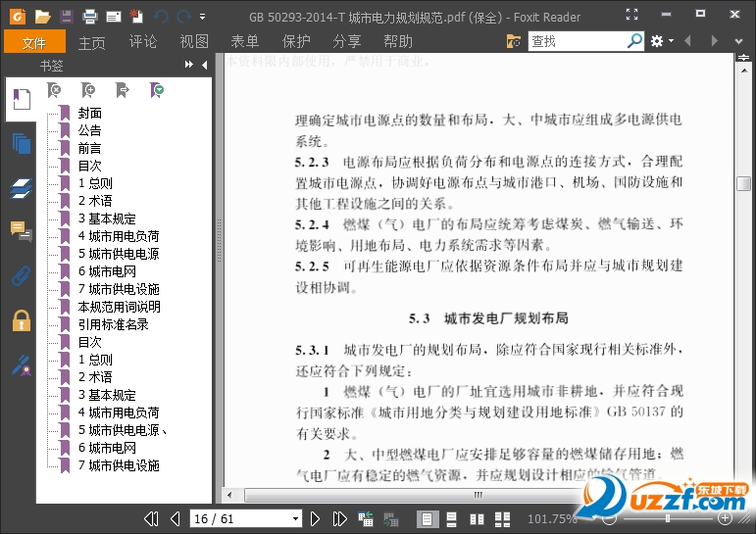Open the Bookmarks panel icon
Screen dimensions: 756x534
22,99
